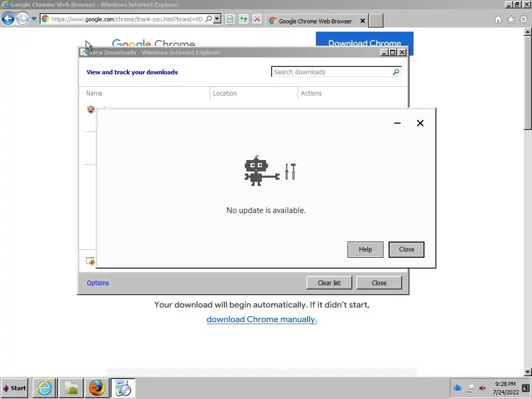The height and width of the screenshot is (399, 532).
Task: Open the Tools gear icon
Action: coord(524,20)
